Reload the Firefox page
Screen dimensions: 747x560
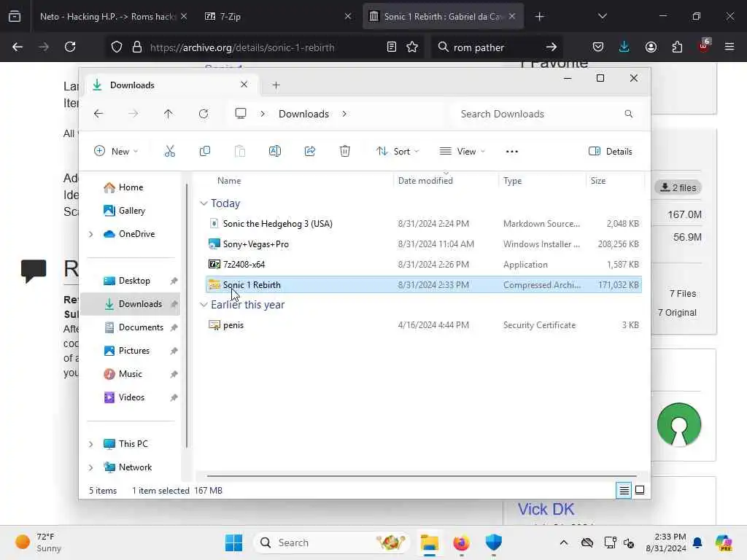pyautogui.click(x=70, y=47)
